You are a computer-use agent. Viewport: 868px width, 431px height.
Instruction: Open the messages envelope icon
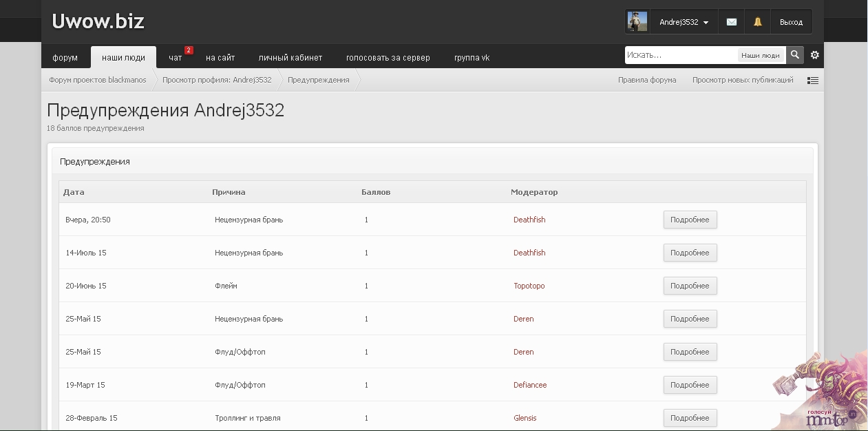[731, 22]
